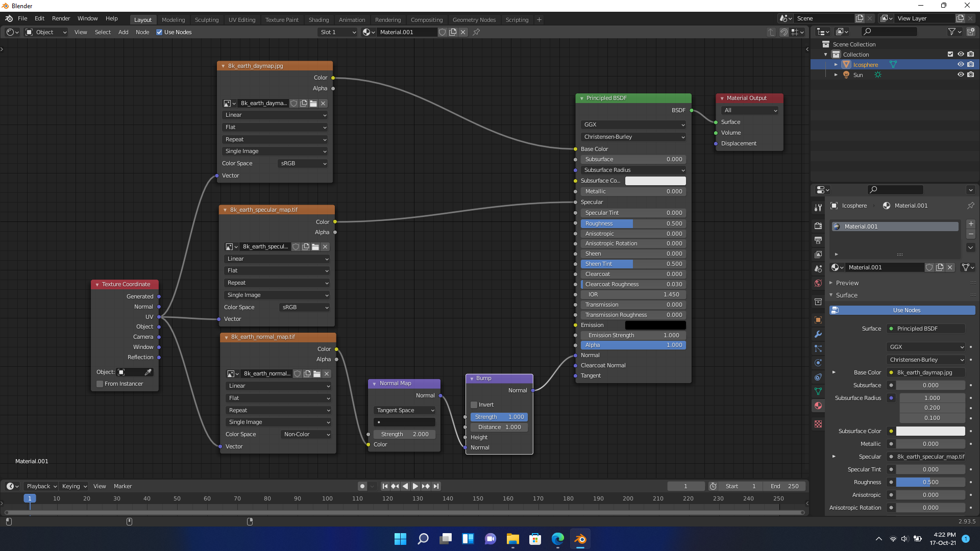
Task: Open the Object Data properties tab
Action: tap(818, 391)
